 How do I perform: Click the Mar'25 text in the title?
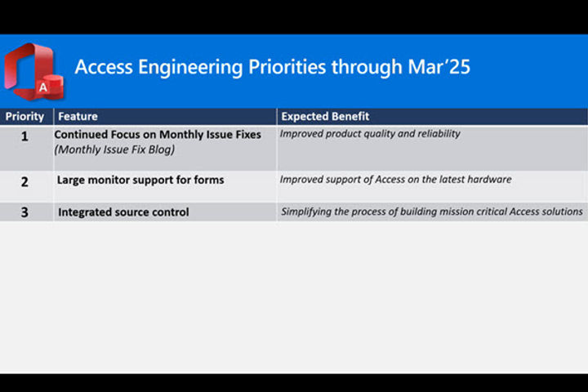pyautogui.click(x=439, y=67)
